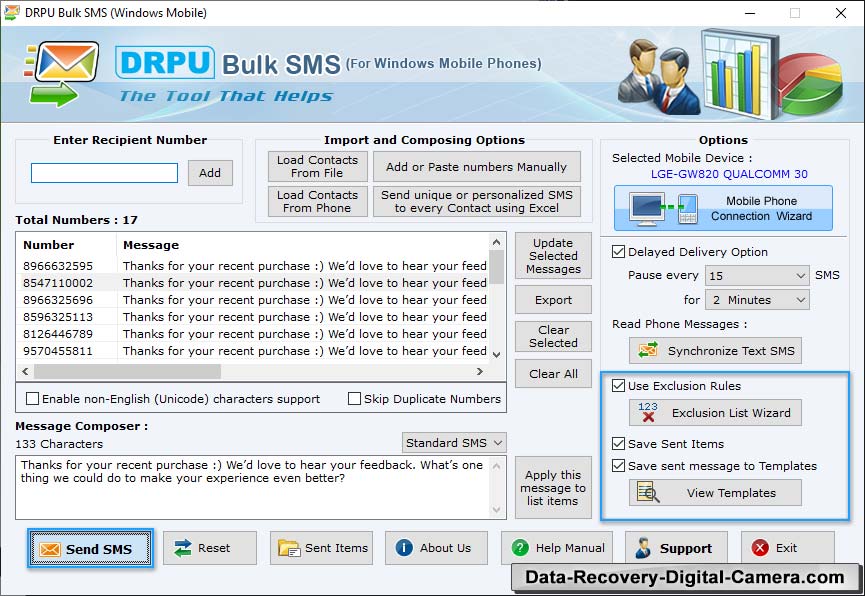Click the About Us info icon
Viewport: 865px width, 596px height.
coord(404,548)
